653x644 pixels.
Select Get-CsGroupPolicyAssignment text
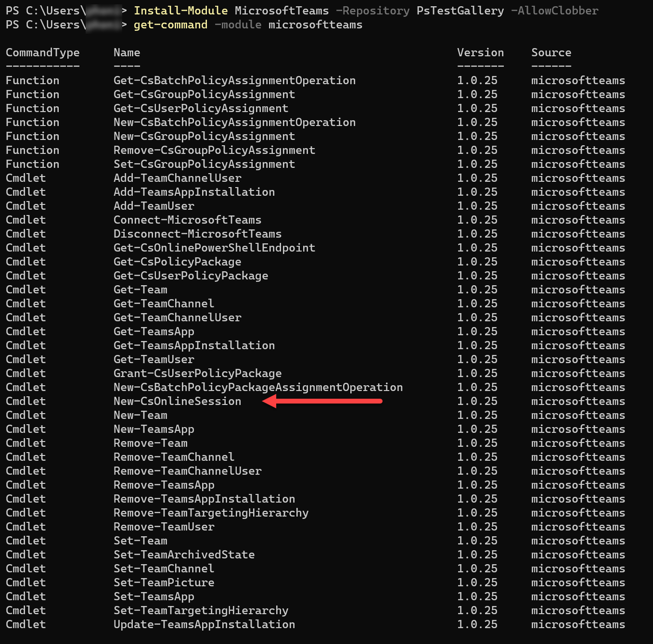coord(204,94)
